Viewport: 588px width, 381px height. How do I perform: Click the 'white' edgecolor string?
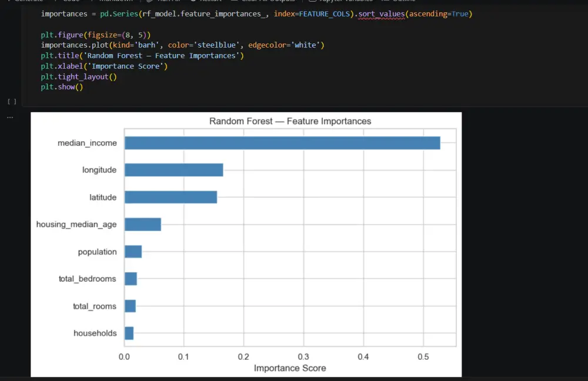(x=305, y=45)
